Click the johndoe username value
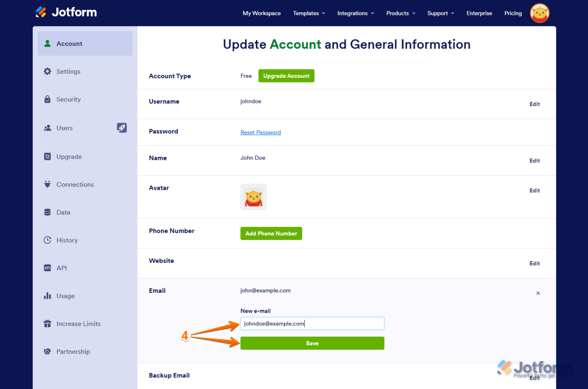 click(x=251, y=101)
